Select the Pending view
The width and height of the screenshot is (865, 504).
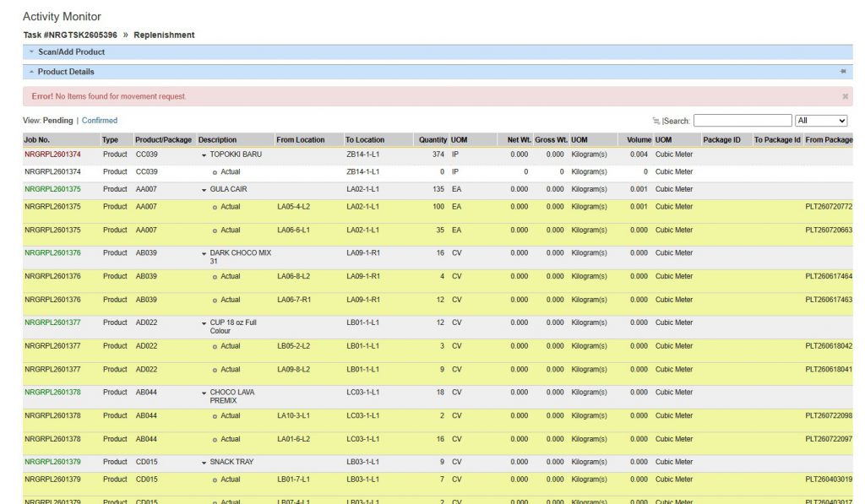pos(57,120)
